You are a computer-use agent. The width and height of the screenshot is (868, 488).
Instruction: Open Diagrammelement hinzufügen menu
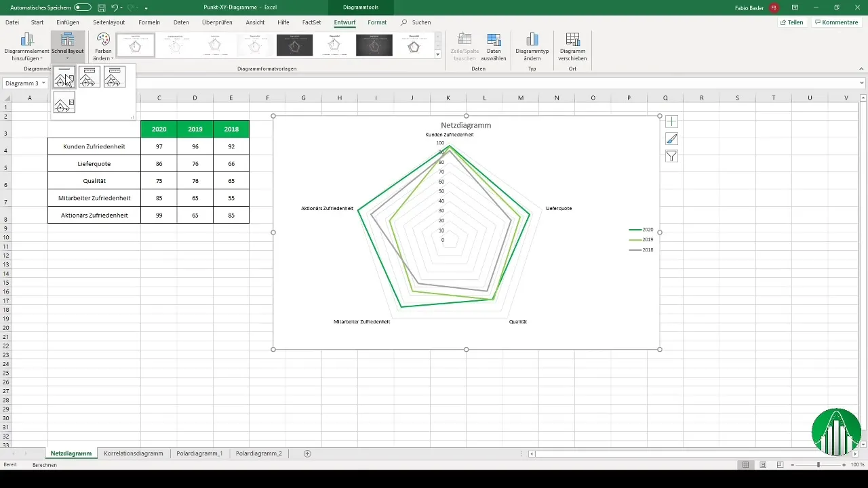(x=27, y=47)
